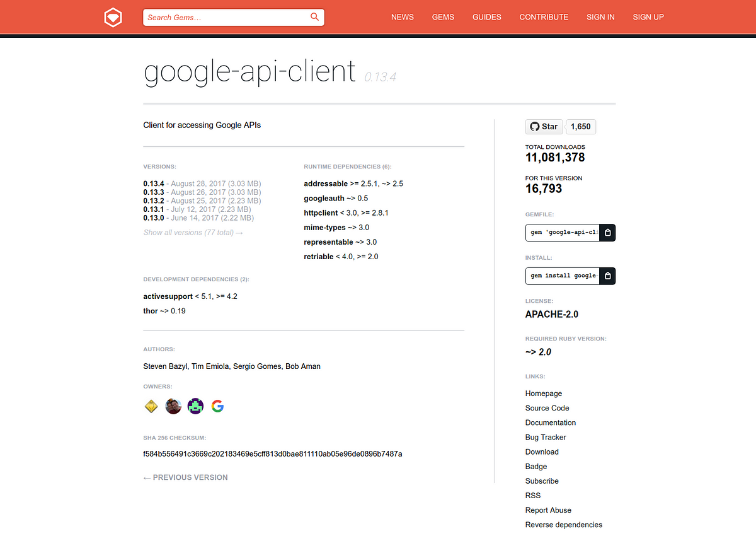Open the CONTRIBUTE menu item
This screenshot has width=756, height=536.
[x=544, y=17]
